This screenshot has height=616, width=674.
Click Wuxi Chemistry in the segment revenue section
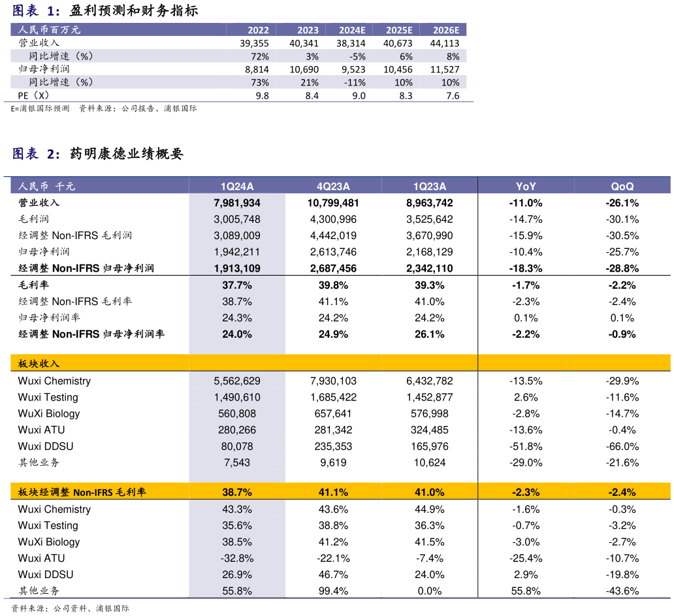[54, 381]
